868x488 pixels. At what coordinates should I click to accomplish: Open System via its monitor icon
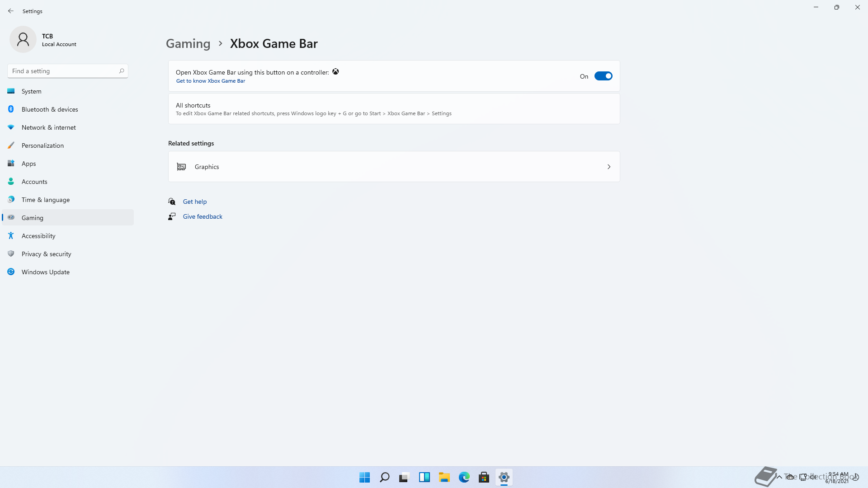11,91
